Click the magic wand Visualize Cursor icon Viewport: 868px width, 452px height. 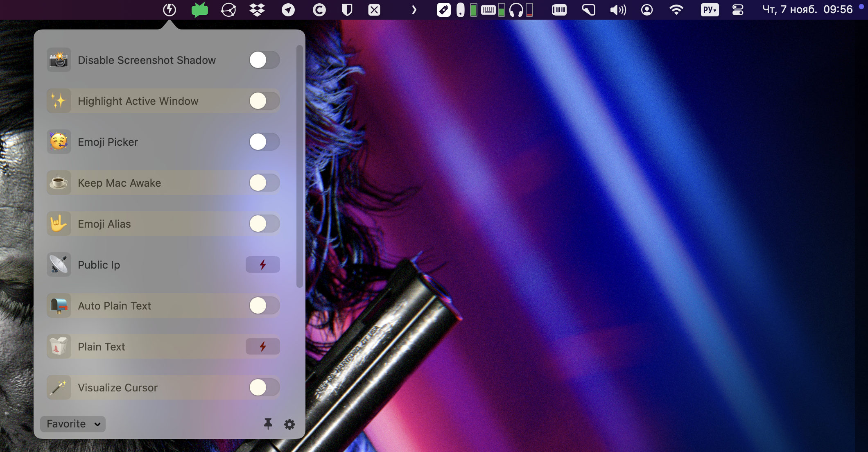pyautogui.click(x=59, y=388)
